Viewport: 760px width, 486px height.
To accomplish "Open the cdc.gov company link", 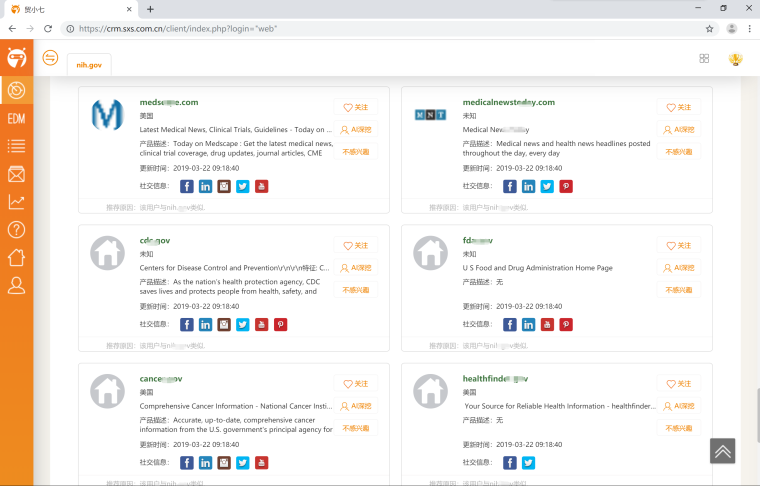I will pos(155,240).
